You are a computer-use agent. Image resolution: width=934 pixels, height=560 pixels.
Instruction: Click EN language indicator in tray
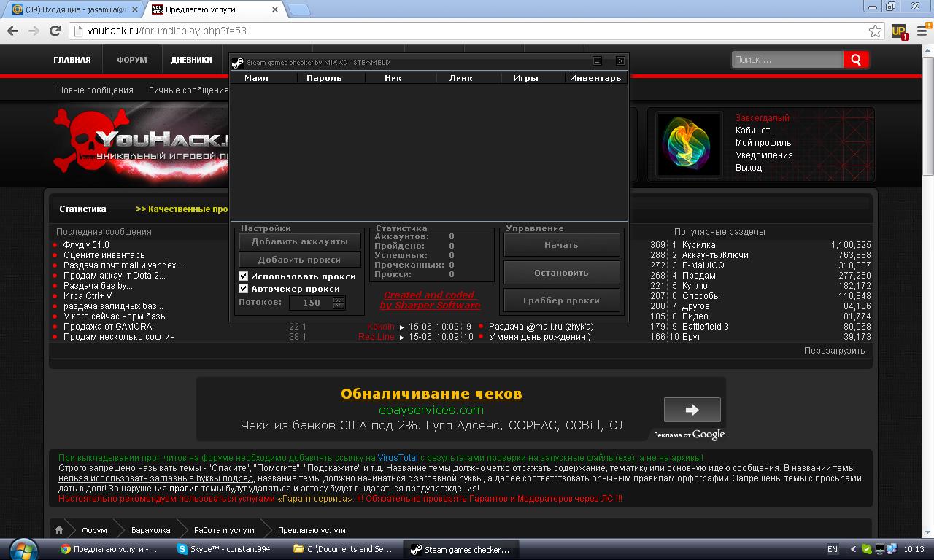point(833,549)
